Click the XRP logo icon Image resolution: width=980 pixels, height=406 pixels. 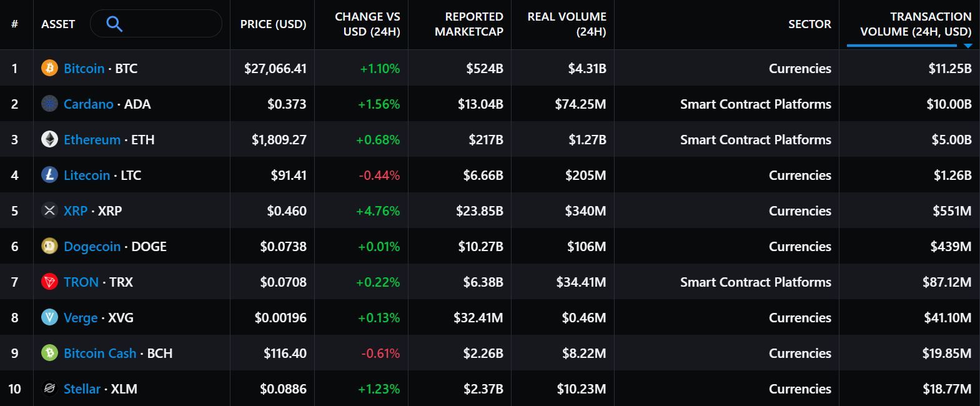[49, 210]
